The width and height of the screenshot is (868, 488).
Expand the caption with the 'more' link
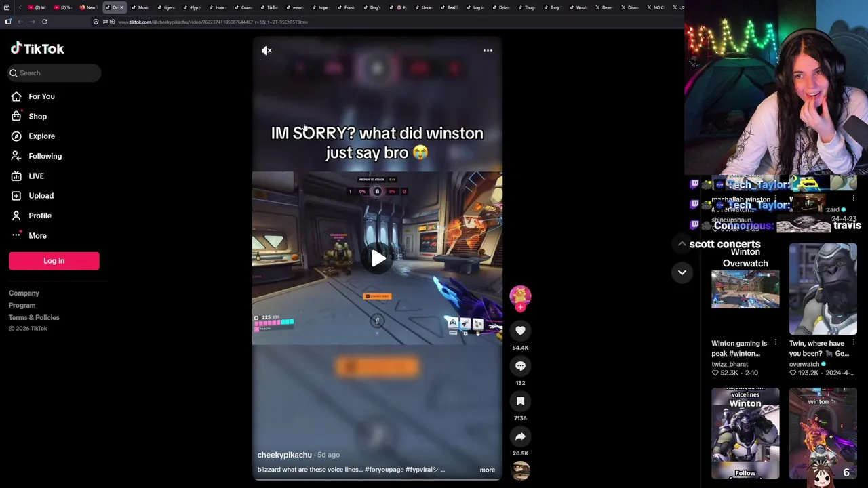click(487, 470)
